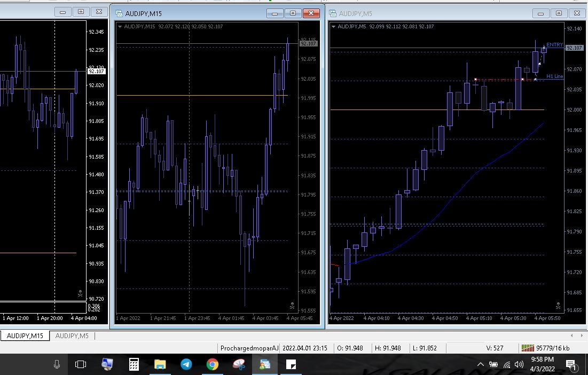This screenshot has height=375, width=588.
Task: Open the AUDJPY,M5 chart dropdown triangle
Action: (x=333, y=27)
